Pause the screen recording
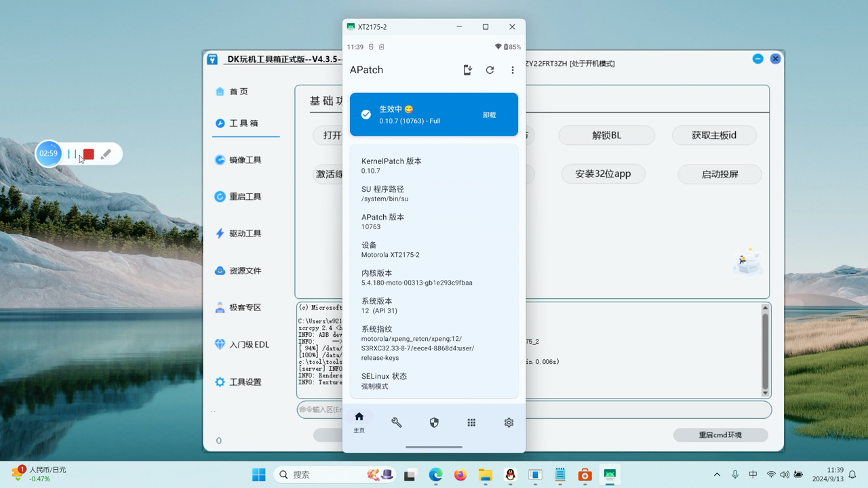 coord(72,155)
